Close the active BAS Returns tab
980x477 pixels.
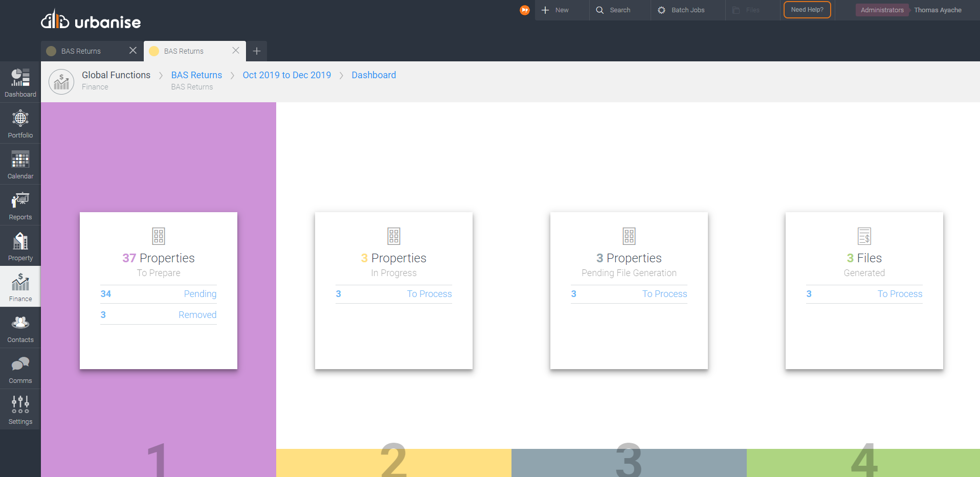pyautogui.click(x=236, y=51)
